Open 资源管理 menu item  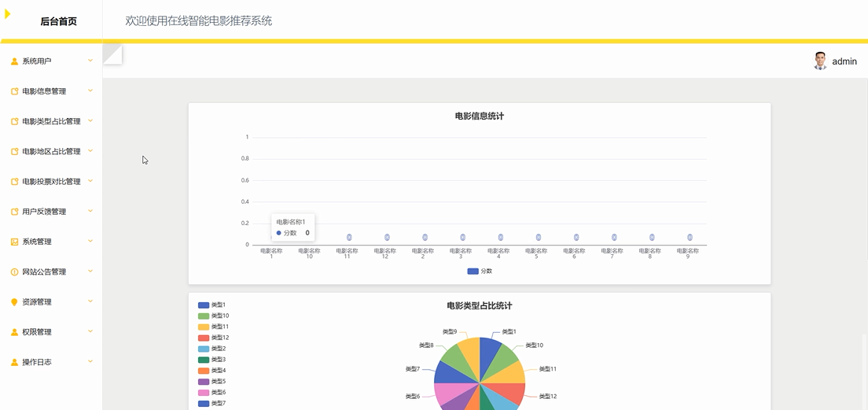(x=51, y=302)
